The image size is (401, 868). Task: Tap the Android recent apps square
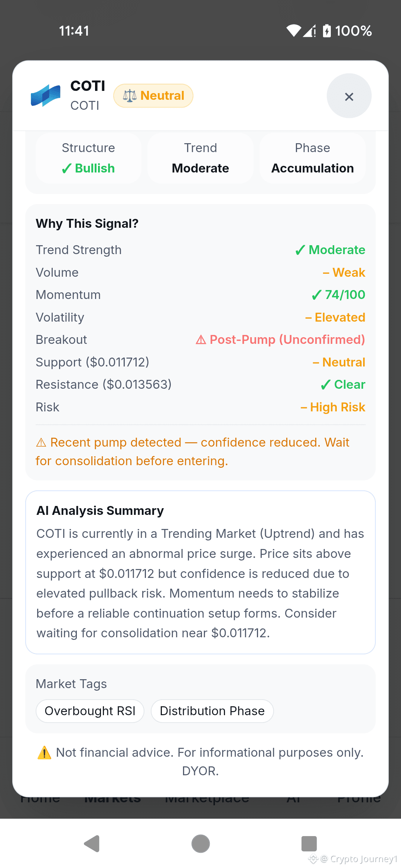(309, 844)
